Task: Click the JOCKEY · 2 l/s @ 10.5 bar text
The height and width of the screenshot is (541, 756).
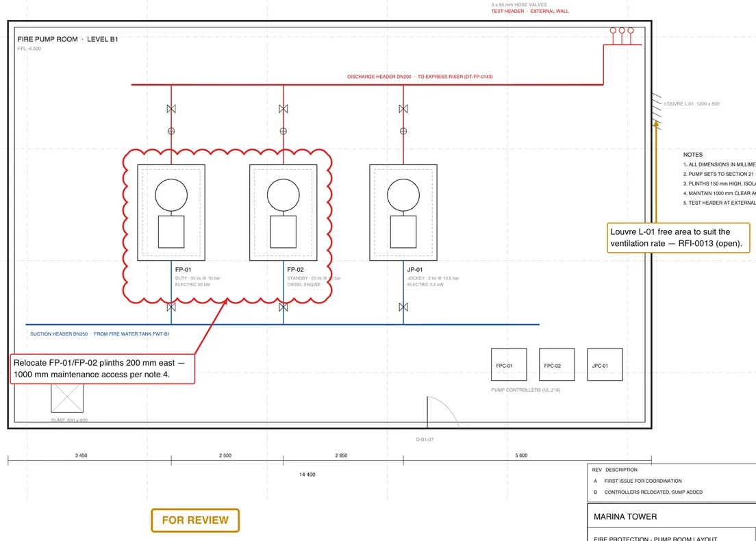Action: click(433, 278)
